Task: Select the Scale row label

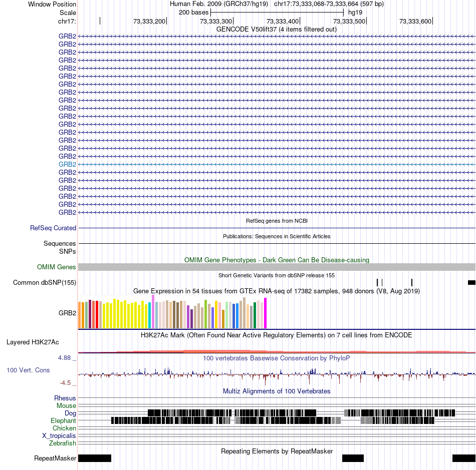Action: tap(68, 13)
